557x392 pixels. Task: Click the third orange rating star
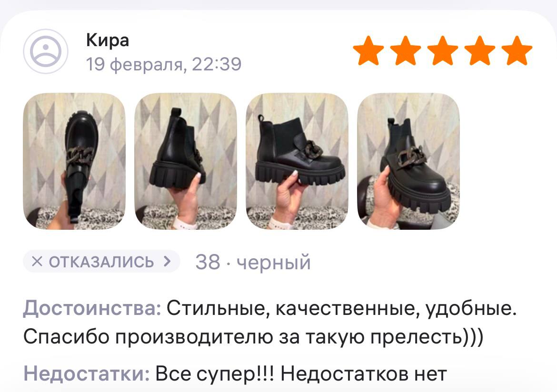tap(443, 50)
